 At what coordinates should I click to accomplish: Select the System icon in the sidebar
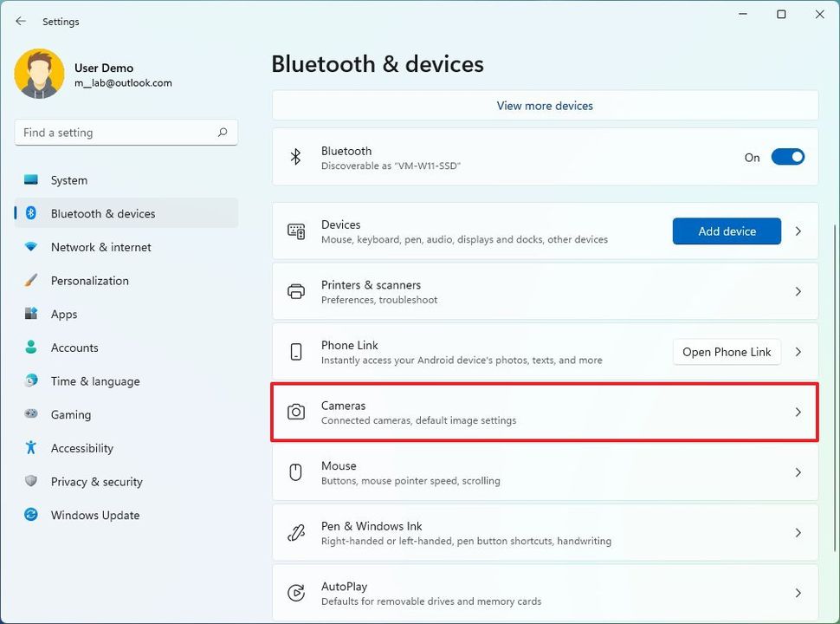pyautogui.click(x=32, y=180)
